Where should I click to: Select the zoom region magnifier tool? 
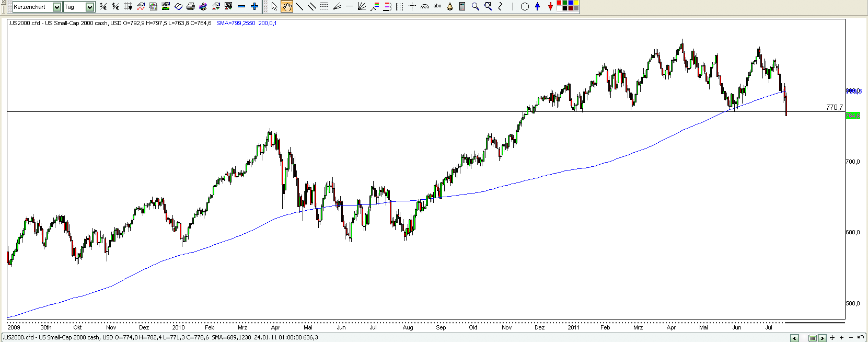488,7
